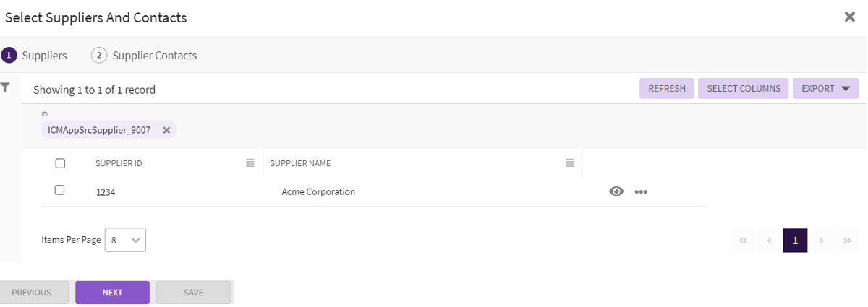Open Select Columns options
The image size is (868, 307).
744,89
